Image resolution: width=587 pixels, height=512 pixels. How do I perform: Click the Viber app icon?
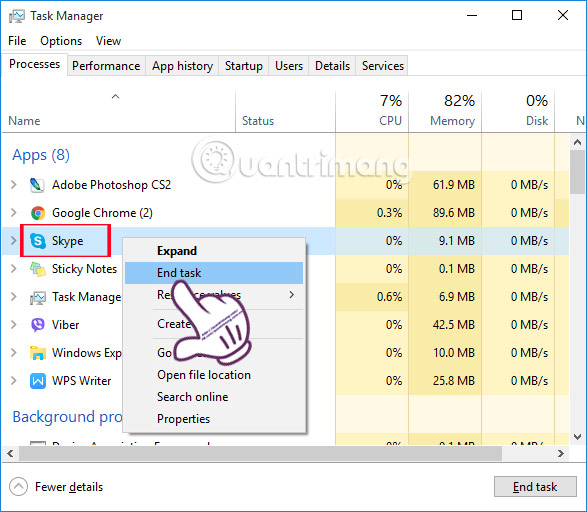click(37, 325)
